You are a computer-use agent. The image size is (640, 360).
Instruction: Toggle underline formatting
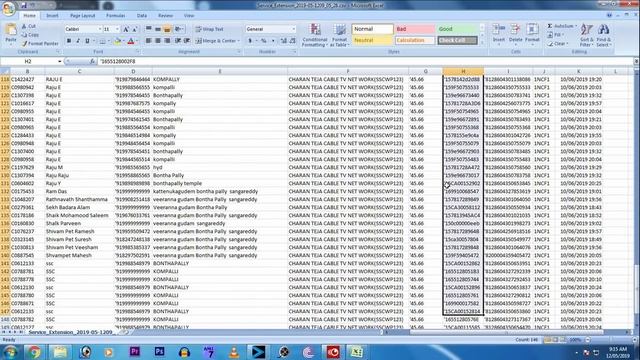click(87, 41)
